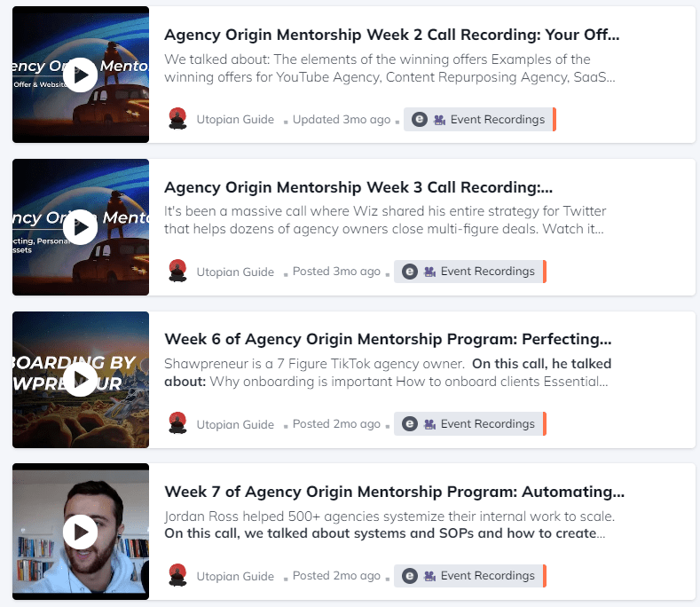Image resolution: width=700 pixels, height=607 pixels.
Task: Click camera icon in Week 6 Event Recordings tag
Action: click(x=430, y=424)
